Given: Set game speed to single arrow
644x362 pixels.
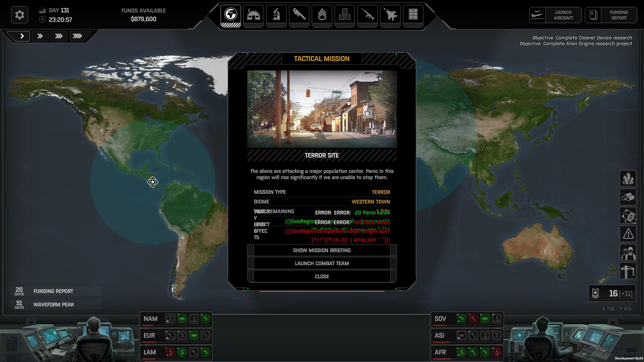Looking at the screenshot, I should pos(22,36).
